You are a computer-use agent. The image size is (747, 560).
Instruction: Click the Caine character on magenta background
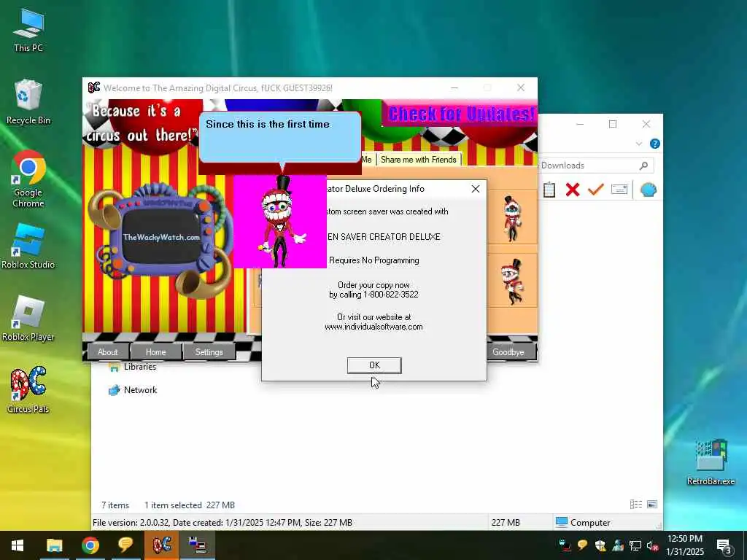(280, 222)
